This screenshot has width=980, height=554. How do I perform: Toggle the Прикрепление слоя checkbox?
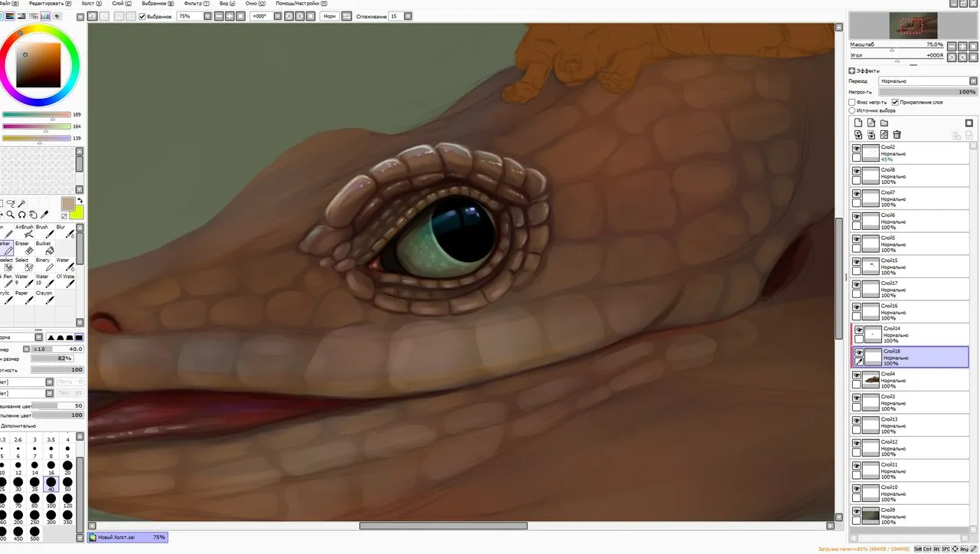point(895,102)
